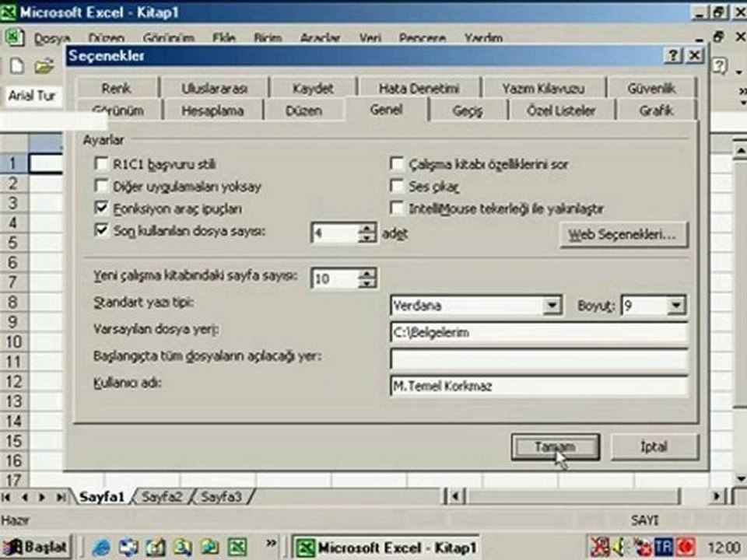Viewport: 747px width, 560px height.
Task: Switch to the Geçiş tab
Action: coord(468,110)
